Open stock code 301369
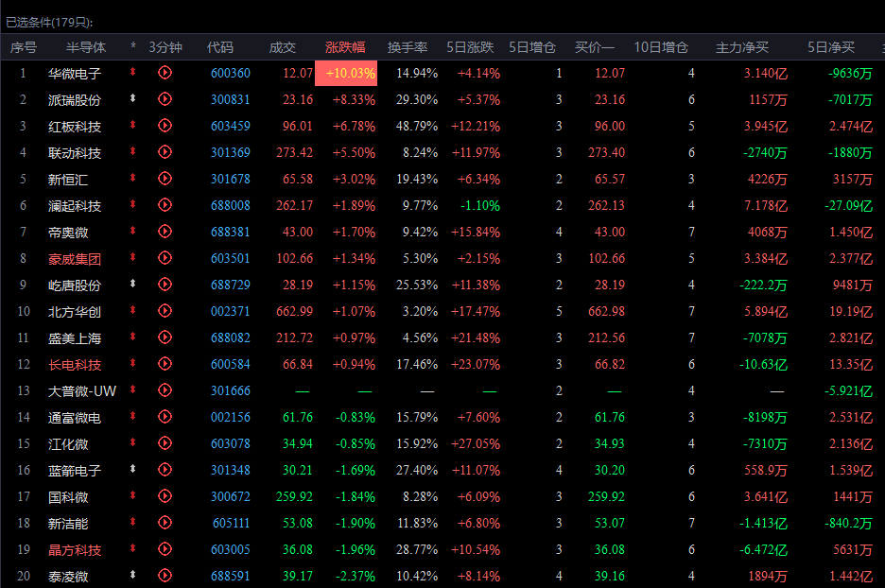 (231, 153)
